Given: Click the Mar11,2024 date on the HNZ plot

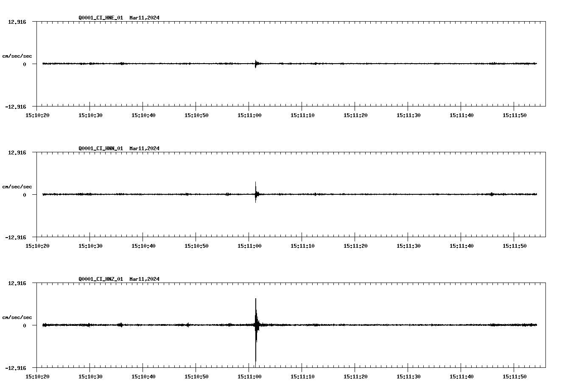Looking at the screenshot, I should (144, 279).
